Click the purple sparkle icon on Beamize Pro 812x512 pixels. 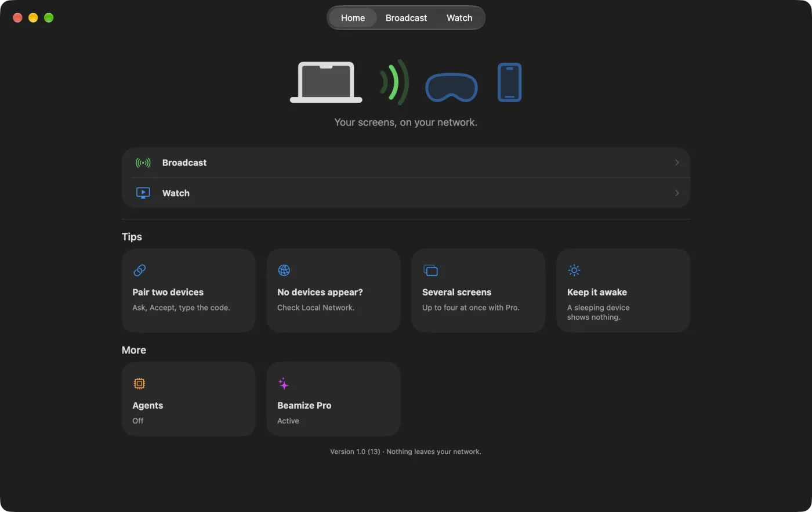[x=284, y=384]
